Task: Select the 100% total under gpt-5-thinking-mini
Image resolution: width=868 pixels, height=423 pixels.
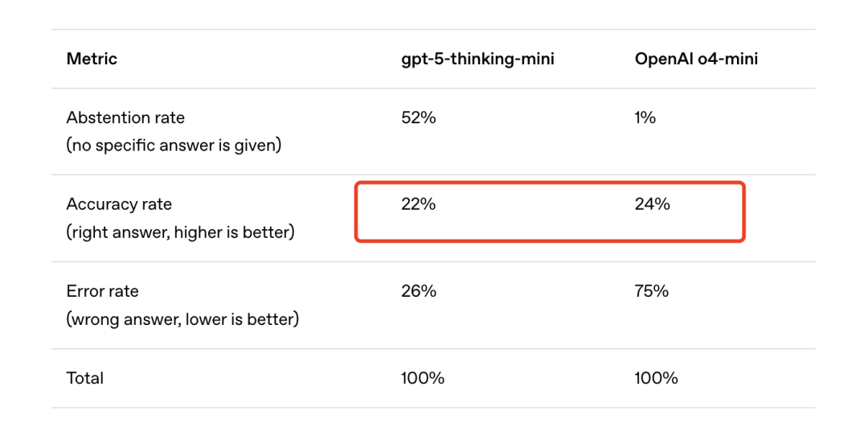Action: (x=423, y=378)
